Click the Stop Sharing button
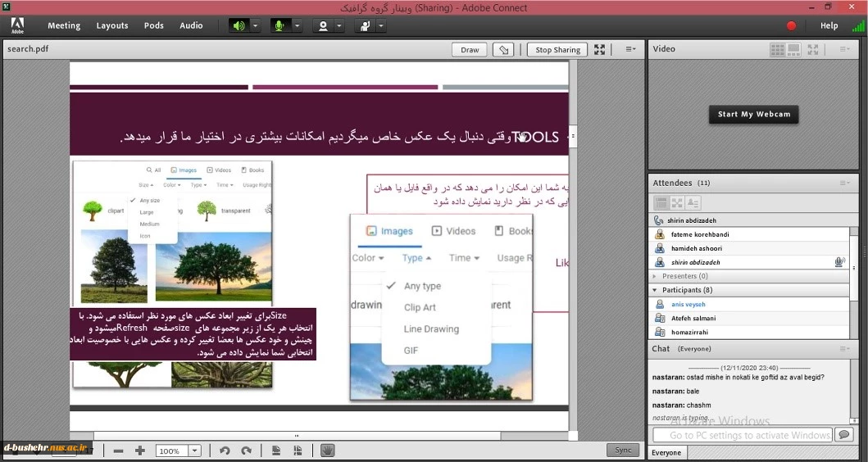Screen dimensions: 868x462 (x=557, y=50)
